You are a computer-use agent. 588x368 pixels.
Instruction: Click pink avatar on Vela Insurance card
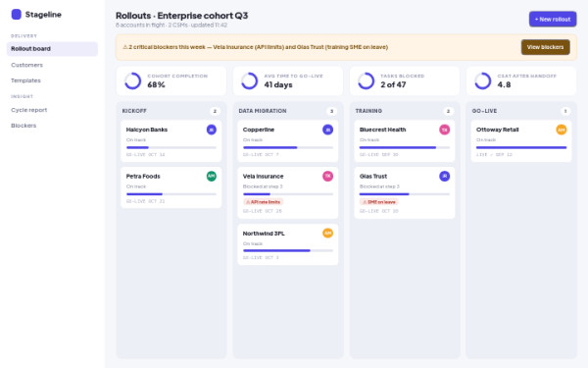click(327, 176)
